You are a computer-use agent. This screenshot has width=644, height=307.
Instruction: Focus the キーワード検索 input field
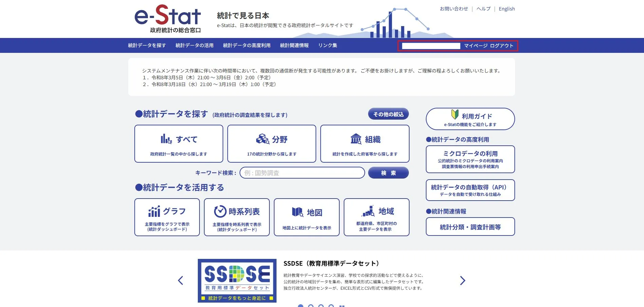[x=302, y=173]
